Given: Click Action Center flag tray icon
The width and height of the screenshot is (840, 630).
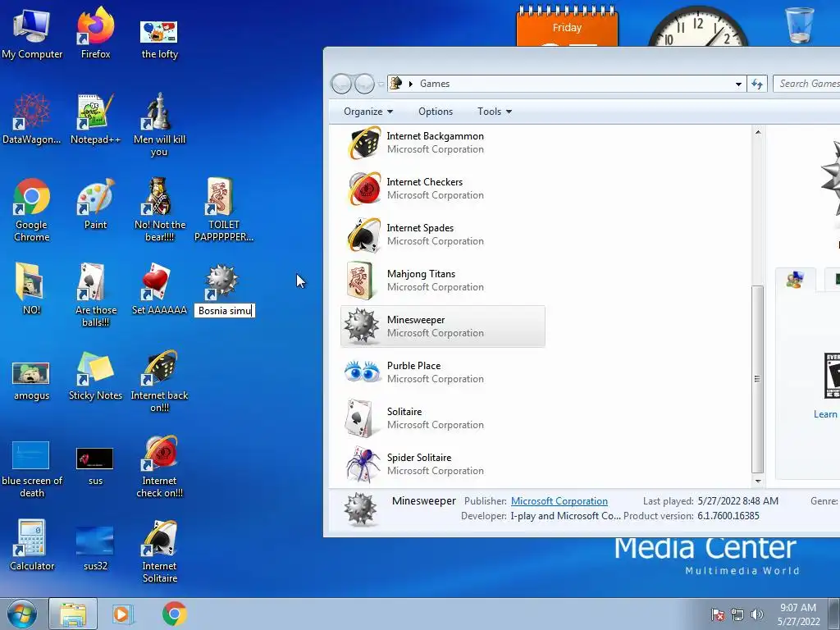Looking at the screenshot, I should (718, 614).
